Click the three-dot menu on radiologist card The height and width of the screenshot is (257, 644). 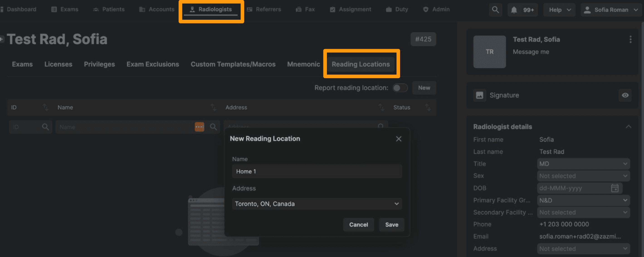pyautogui.click(x=630, y=39)
